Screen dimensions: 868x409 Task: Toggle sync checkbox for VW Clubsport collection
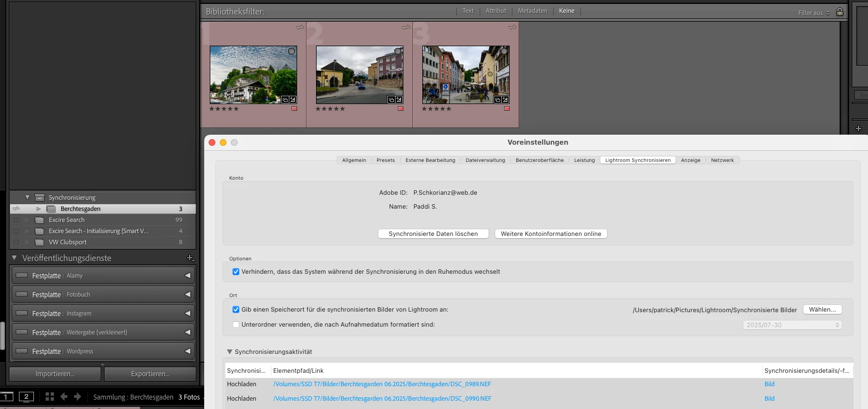tap(16, 242)
